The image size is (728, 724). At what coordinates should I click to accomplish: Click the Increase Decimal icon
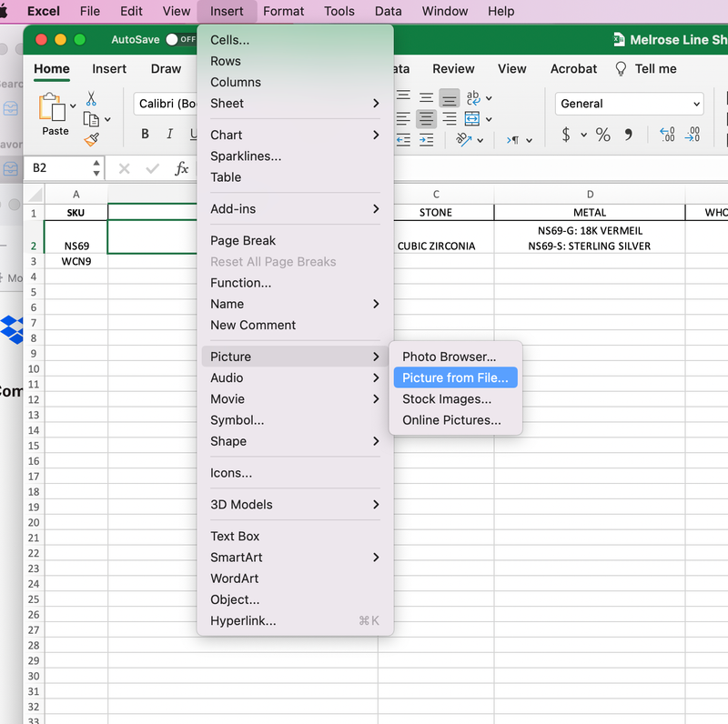(666, 135)
